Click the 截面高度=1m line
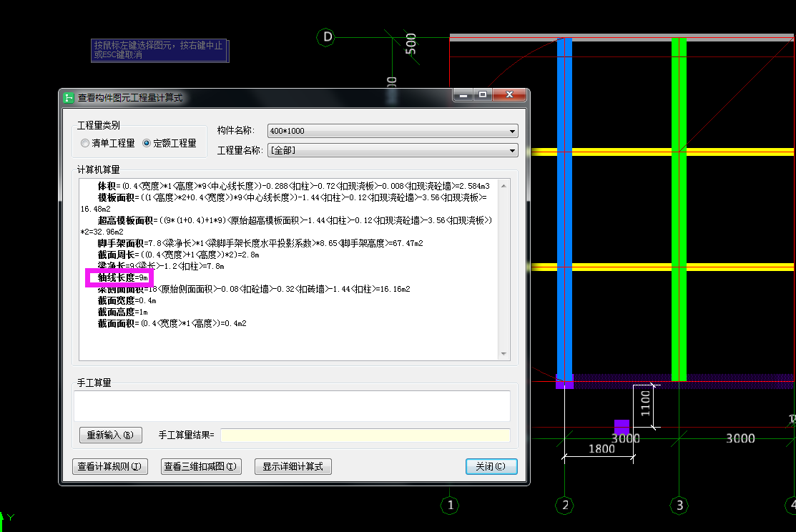This screenshot has width=796, height=532. tap(122, 312)
